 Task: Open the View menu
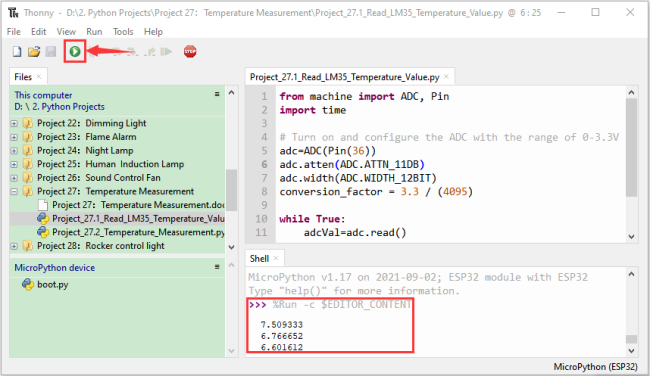tap(66, 32)
